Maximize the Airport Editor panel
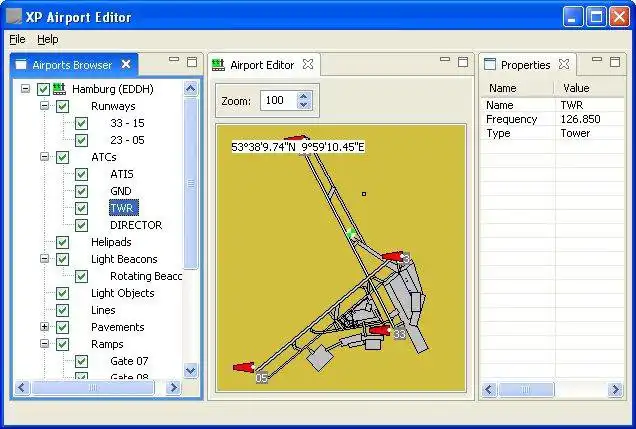The height and width of the screenshot is (429, 636). (463, 62)
